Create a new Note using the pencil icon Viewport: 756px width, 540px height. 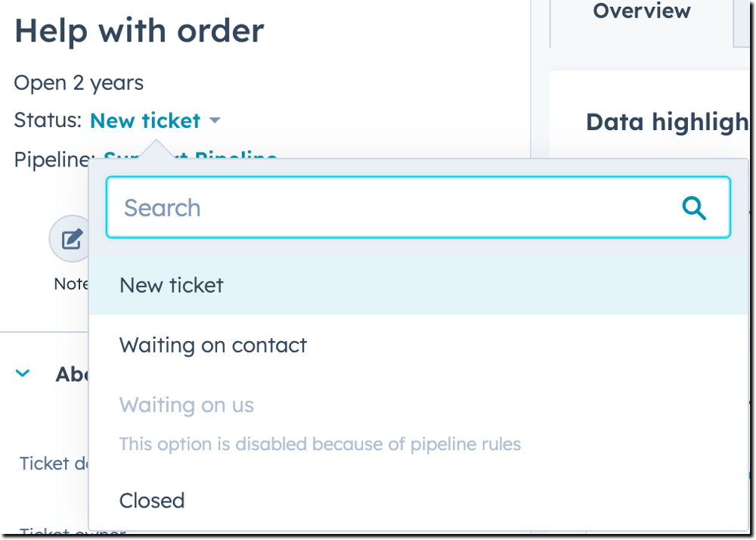[x=69, y=238]
